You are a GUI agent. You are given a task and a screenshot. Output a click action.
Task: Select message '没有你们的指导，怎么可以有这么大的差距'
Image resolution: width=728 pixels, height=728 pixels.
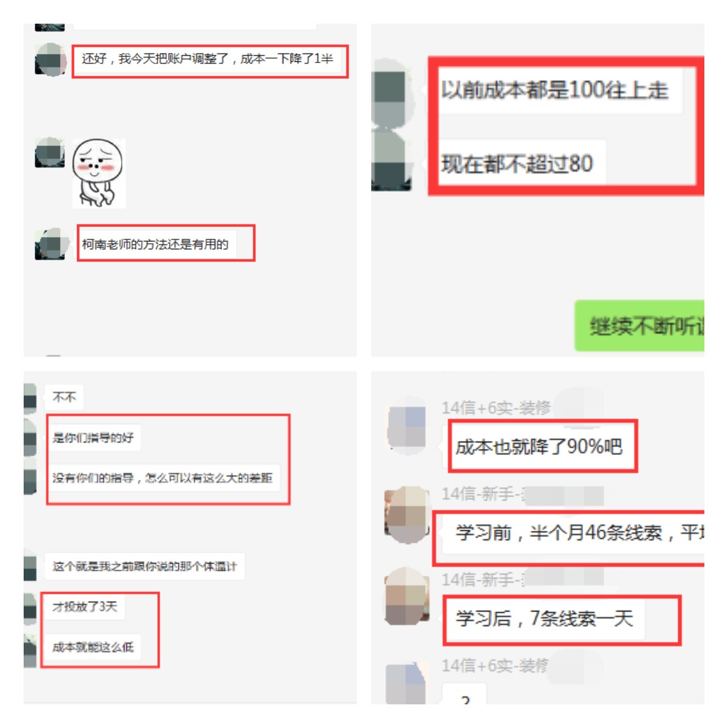pos(163,478)
